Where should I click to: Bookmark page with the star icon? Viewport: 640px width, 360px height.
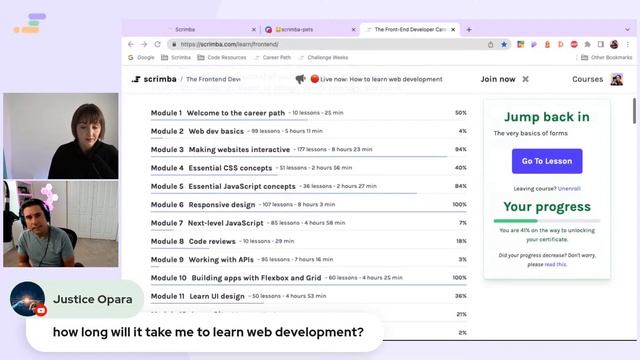click(504, 44)
